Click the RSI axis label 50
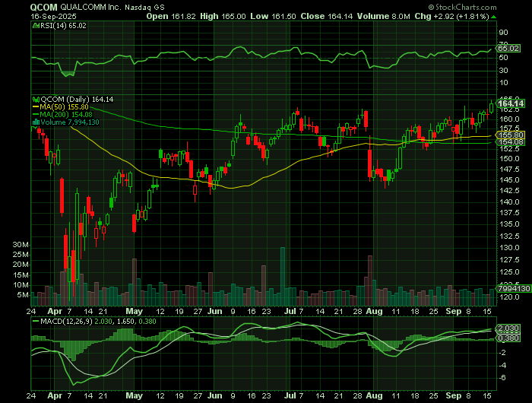 click(504, 58)
